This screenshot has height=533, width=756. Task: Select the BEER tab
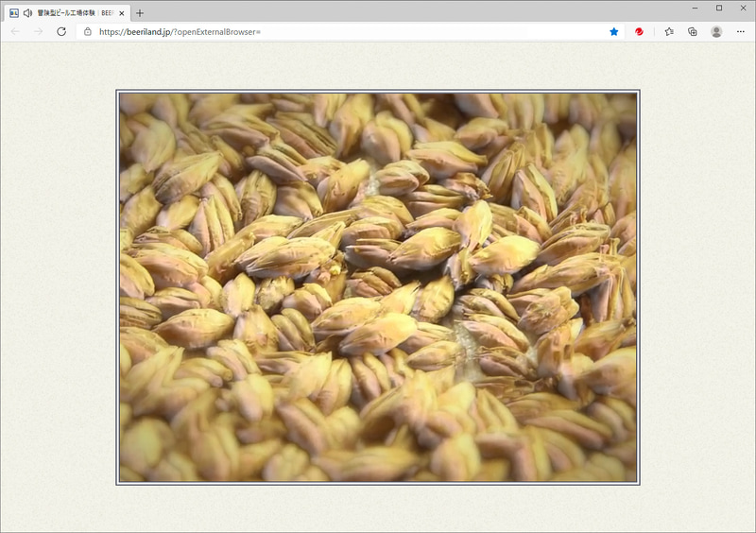coord(66,13)
